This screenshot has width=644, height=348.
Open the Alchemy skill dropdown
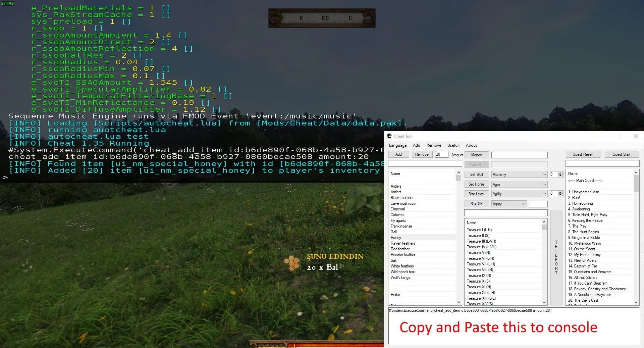pos(519,175)
